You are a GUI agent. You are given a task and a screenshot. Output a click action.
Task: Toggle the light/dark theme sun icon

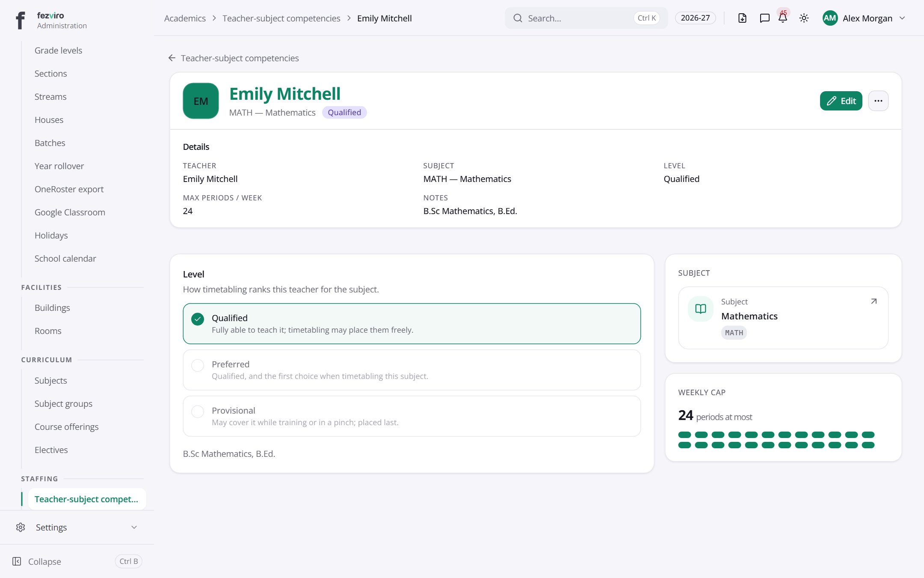(x=804, y=18)
